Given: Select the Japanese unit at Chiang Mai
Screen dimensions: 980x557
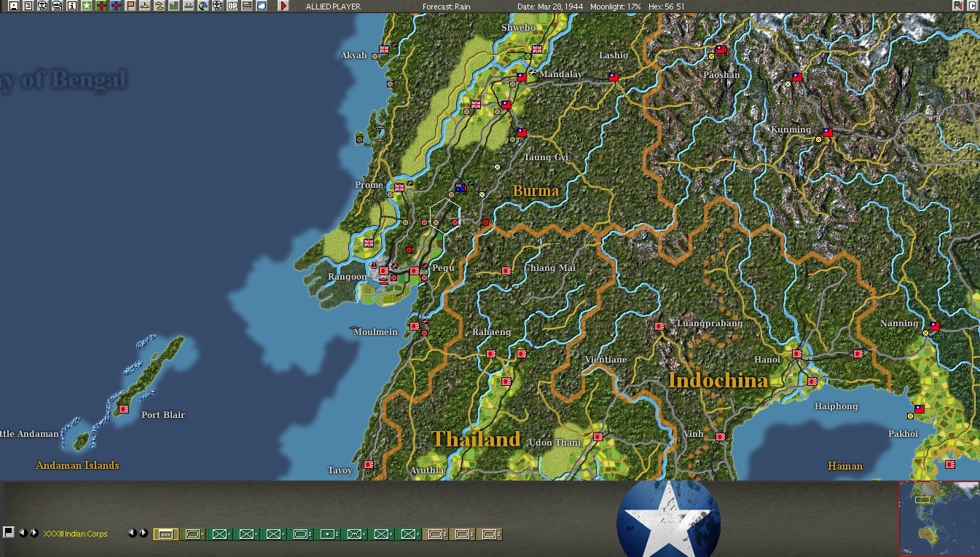Looking at the screenshot, I should 506,271.
